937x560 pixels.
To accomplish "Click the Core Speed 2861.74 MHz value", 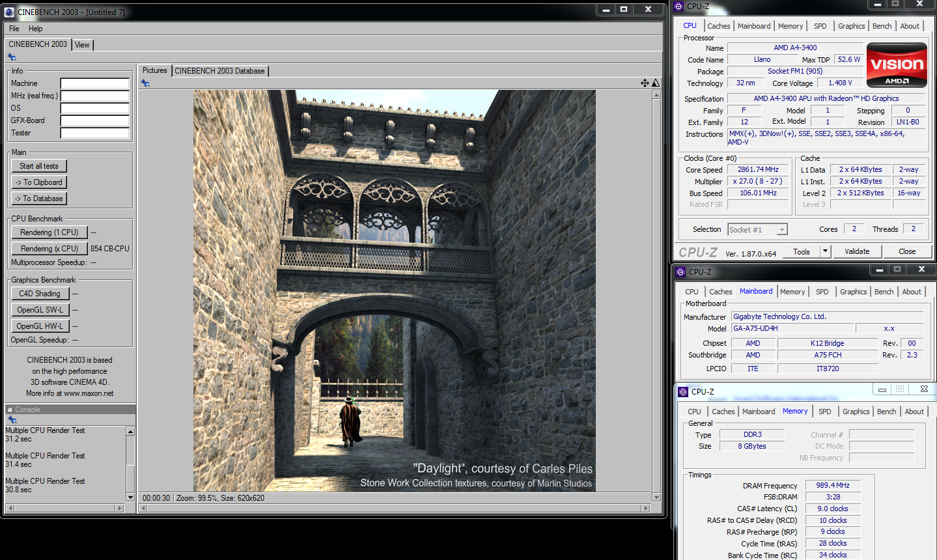I will coord(758,169).
